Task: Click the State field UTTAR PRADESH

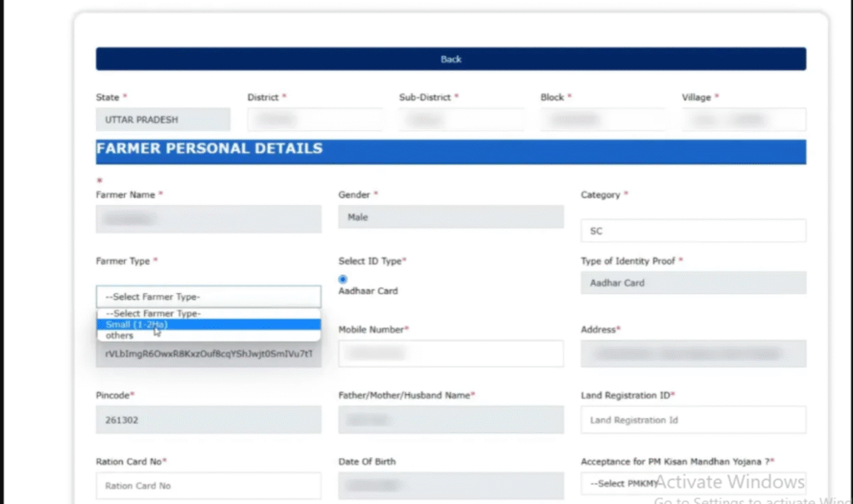Action: pos(162,120)
